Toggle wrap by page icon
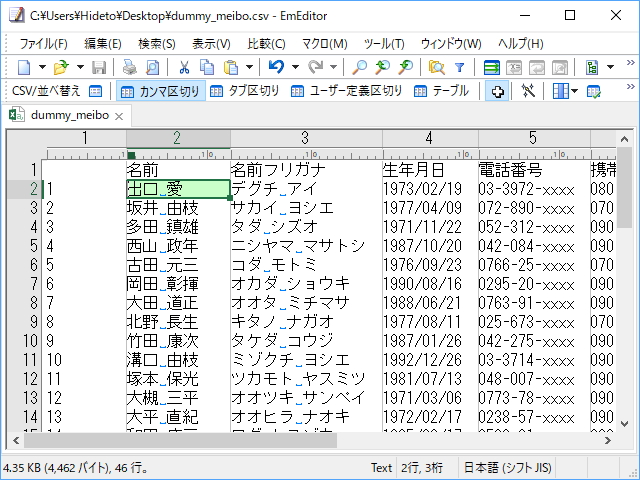640x480 pixels. tap(560, 67)
